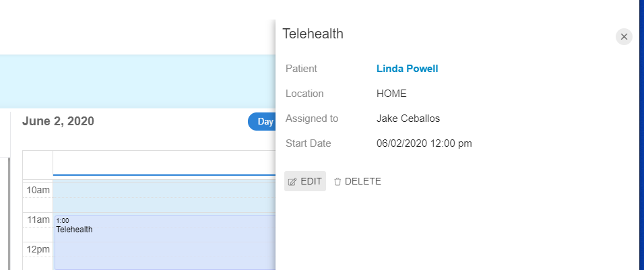
Task: Click the light blue banner area
Action: click(x=137, y=81)
